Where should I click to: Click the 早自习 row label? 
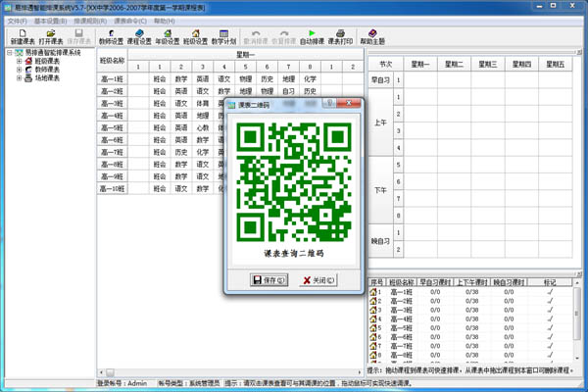click(380, 80)
